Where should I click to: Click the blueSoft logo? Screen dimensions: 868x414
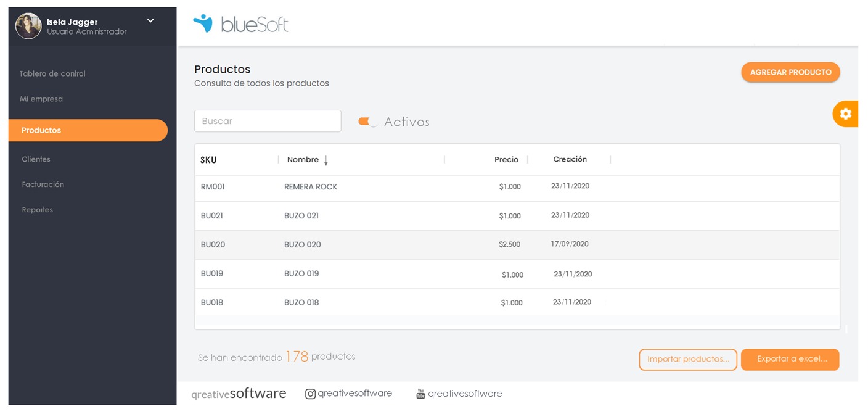(240, 25)
